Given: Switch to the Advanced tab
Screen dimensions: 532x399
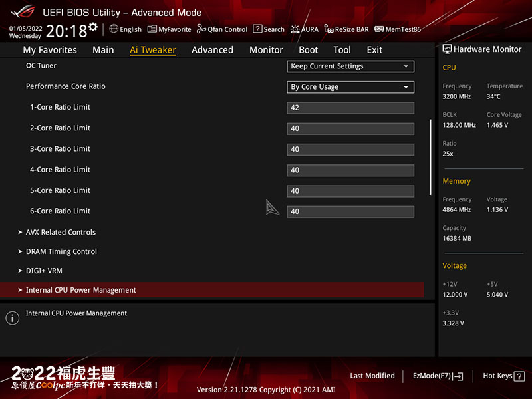Looking at the screenshot, I should pos(212,50).
